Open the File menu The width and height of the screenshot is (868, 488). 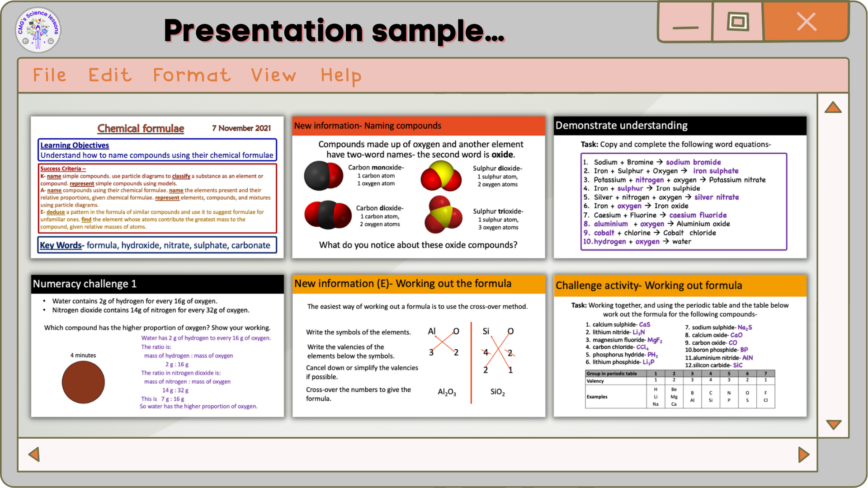click(x=50, y=75)
